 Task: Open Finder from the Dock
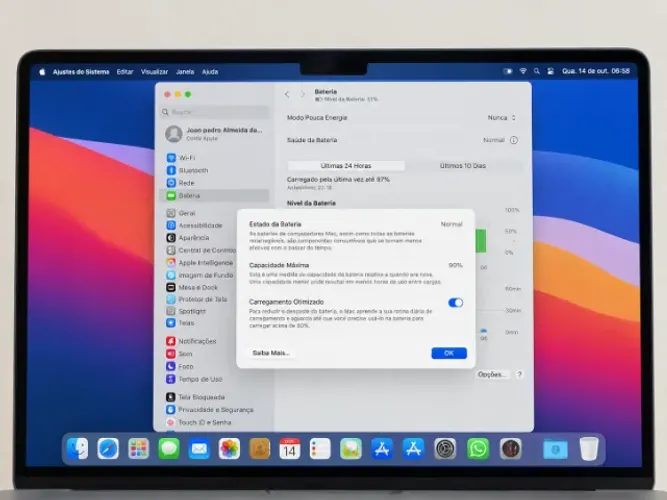(x=77, y=449)
